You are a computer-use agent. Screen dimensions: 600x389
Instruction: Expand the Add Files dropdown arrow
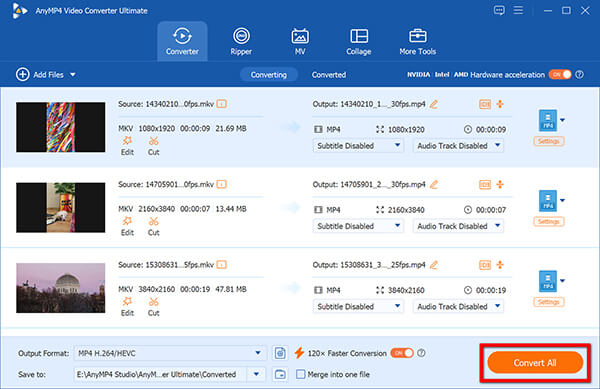click(73, 75)
